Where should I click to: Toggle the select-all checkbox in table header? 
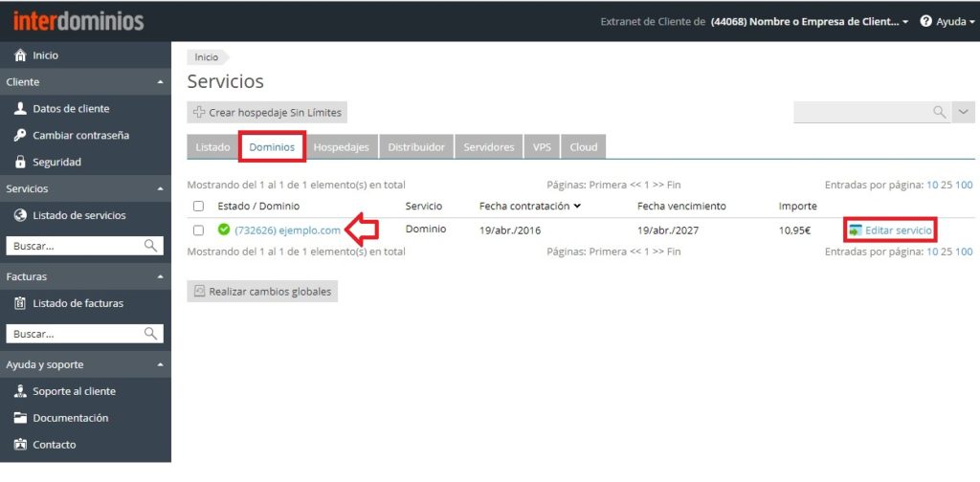point(199,206)
